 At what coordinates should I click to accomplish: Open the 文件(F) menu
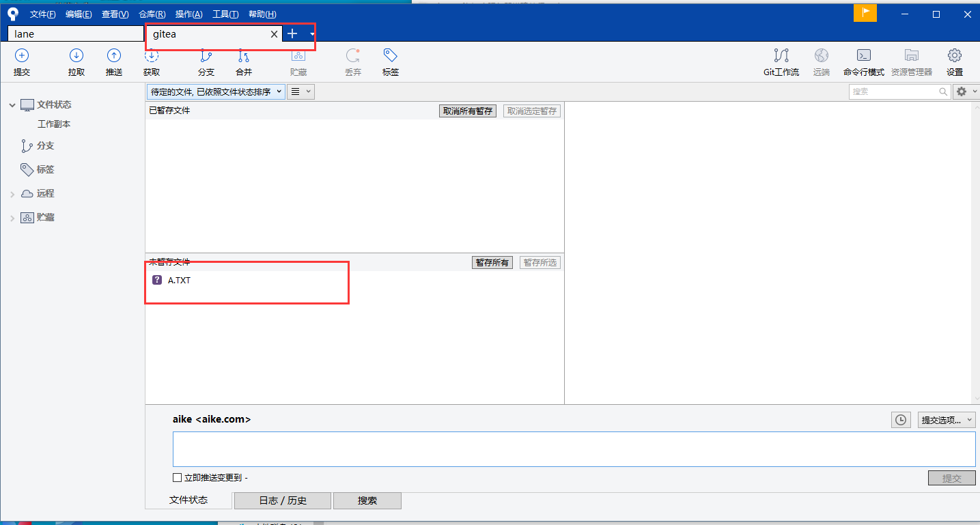tap(43, 14)
